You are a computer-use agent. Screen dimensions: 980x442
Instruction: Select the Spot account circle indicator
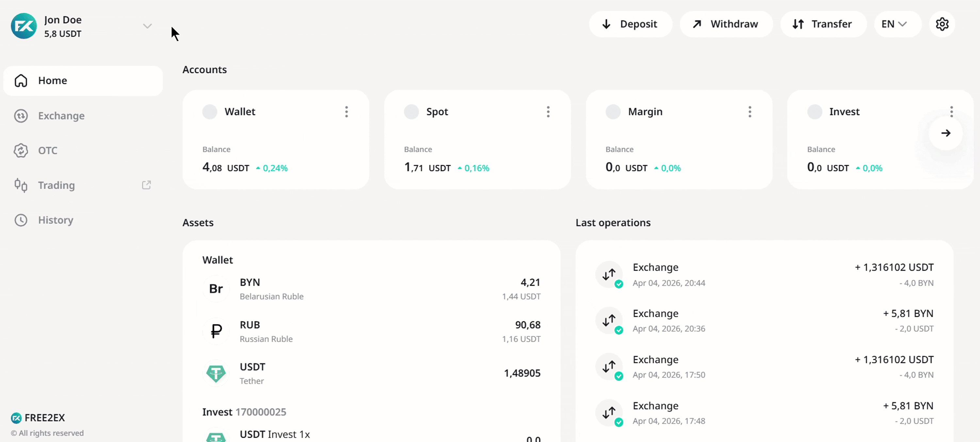pos(411,112)
